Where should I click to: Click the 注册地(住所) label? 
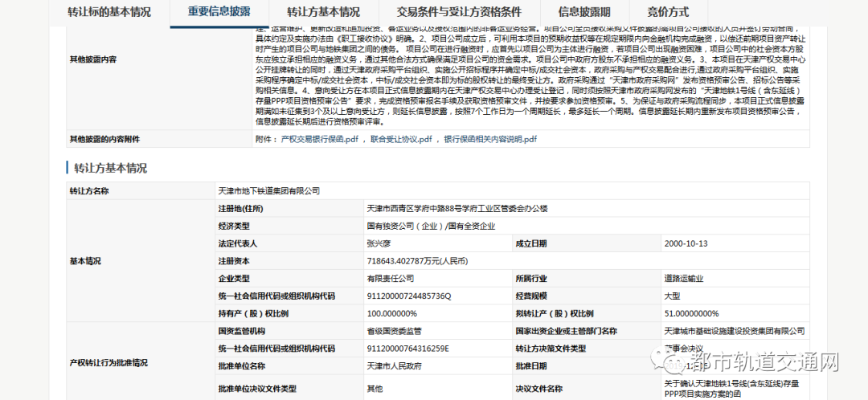[241, 209]
